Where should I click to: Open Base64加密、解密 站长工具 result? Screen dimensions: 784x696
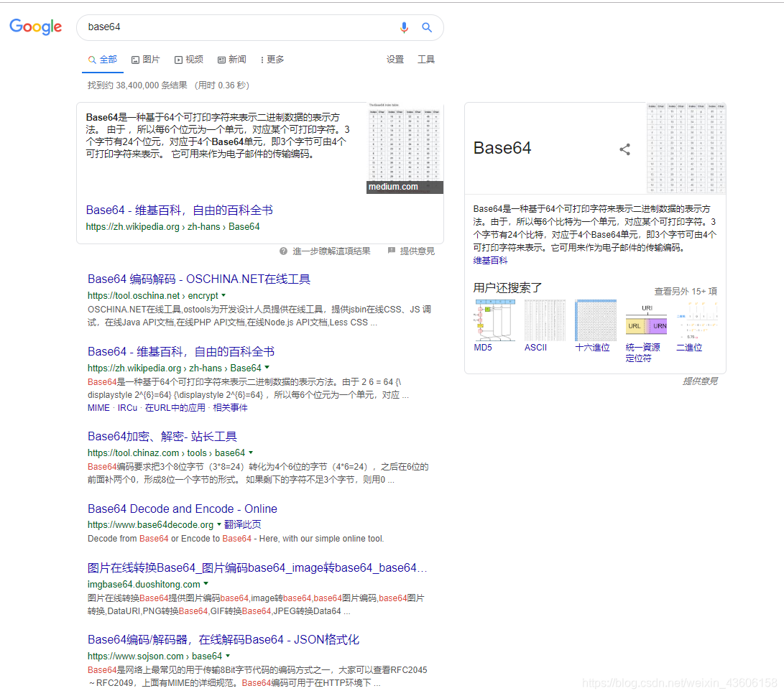[x=162, y=437]
